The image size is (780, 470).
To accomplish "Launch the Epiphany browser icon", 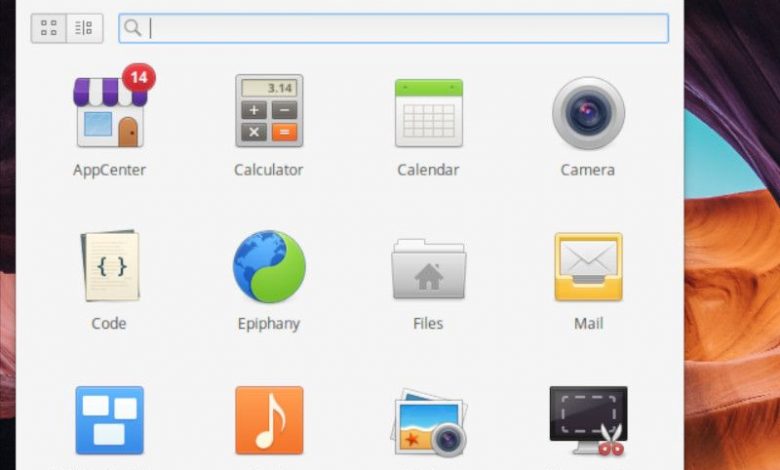I will coord(269,266).
